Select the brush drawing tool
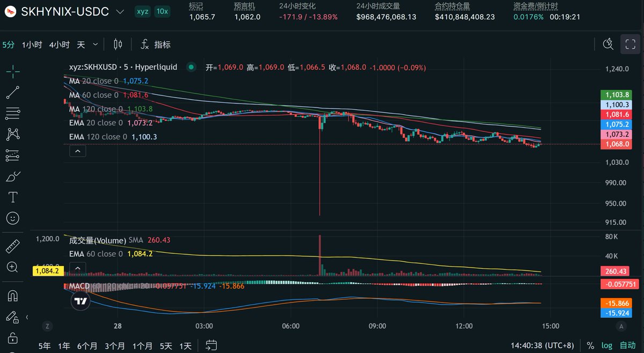Screen dimensions: 644x353 [13, 176]
